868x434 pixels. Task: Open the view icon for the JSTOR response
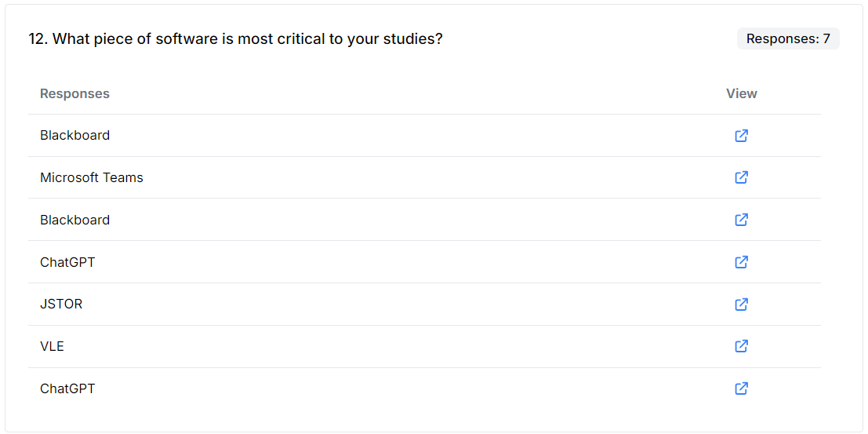[741, 305]
